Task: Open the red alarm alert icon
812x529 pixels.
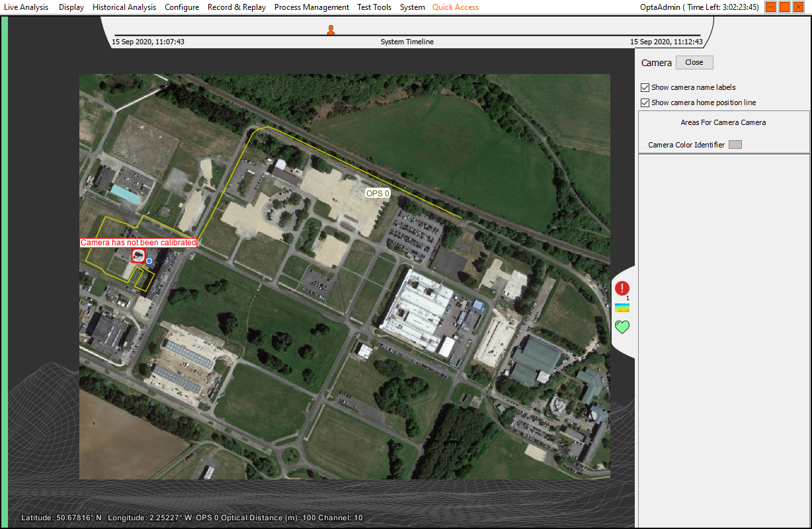Action: pos(622,288)
